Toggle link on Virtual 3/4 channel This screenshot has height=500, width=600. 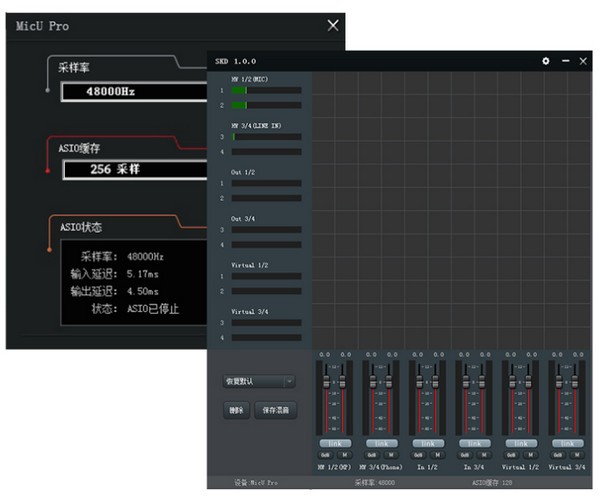click(x=568, y=442)
